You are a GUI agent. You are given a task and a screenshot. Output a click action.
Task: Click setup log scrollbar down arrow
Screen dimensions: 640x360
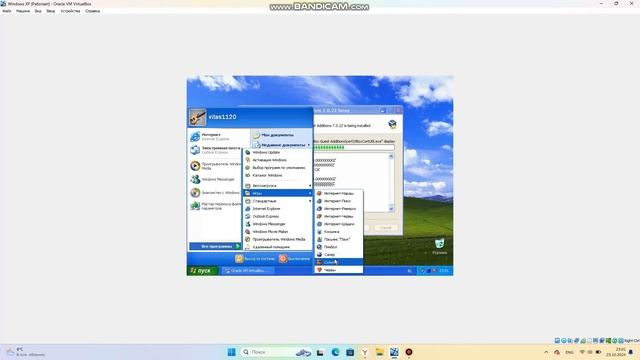pos(391,209)
